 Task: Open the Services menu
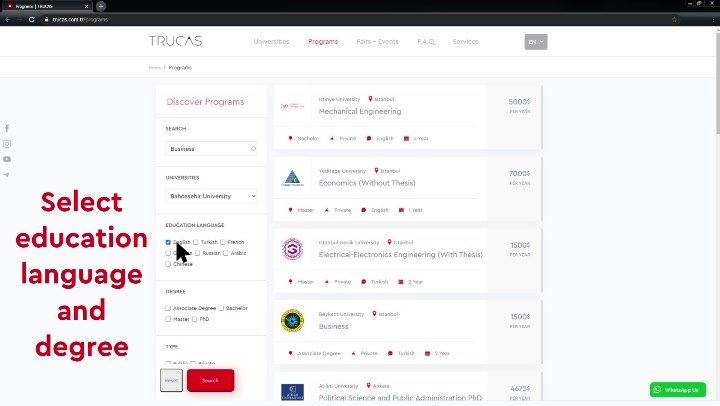tap(465, 41)
